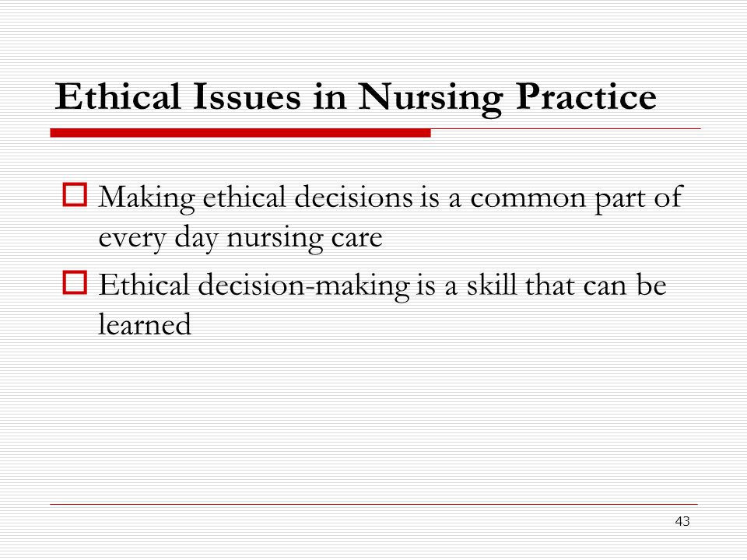The height and width of the screenshot is (560, 747).
Task: Click the word "Nursing" in the title
Action: coord(430,99)
